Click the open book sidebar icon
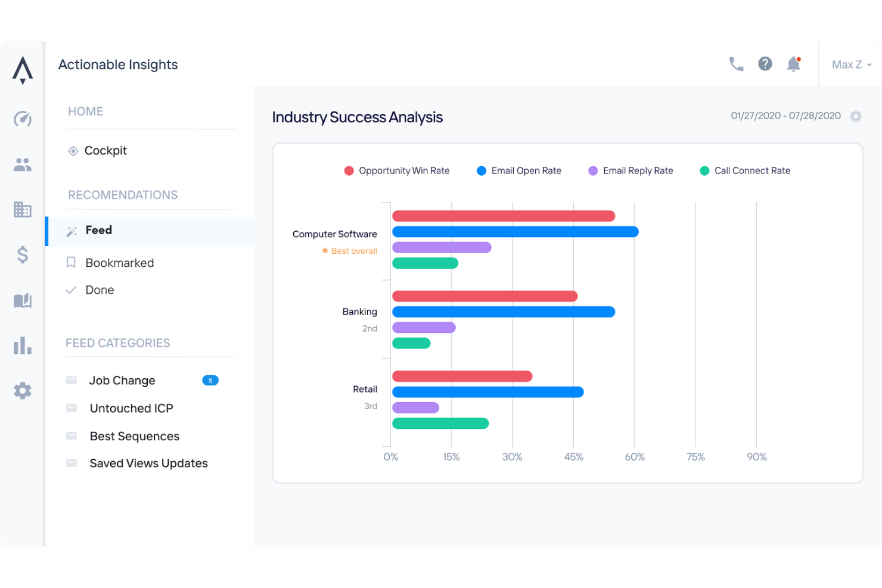The image size is (882, 588). (x=23, y=300)
